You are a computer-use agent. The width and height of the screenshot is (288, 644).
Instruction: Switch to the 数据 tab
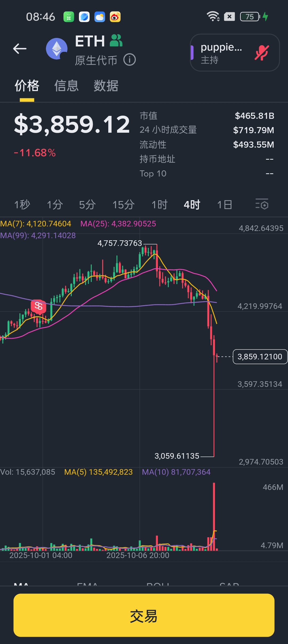(x=106, y=86)
